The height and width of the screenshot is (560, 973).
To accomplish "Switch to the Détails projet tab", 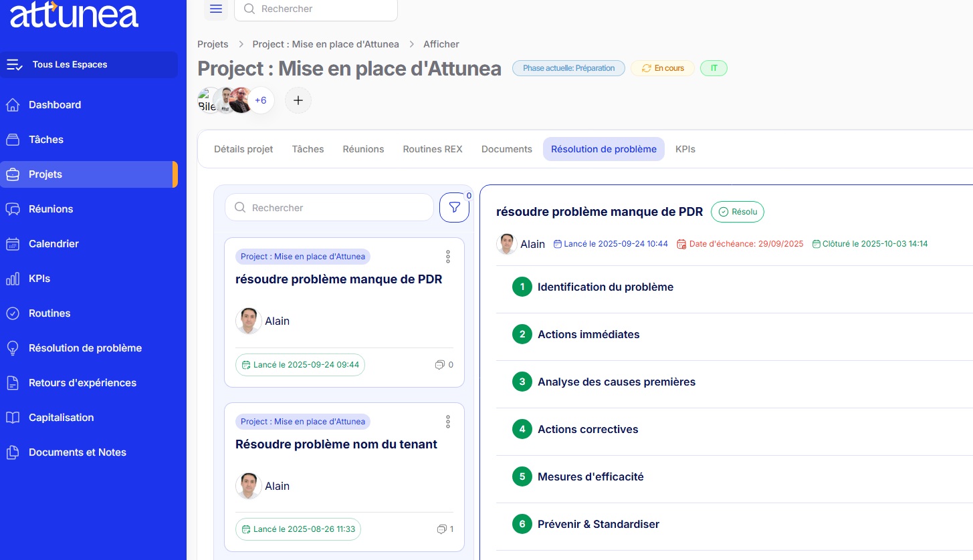I will 243,149.
